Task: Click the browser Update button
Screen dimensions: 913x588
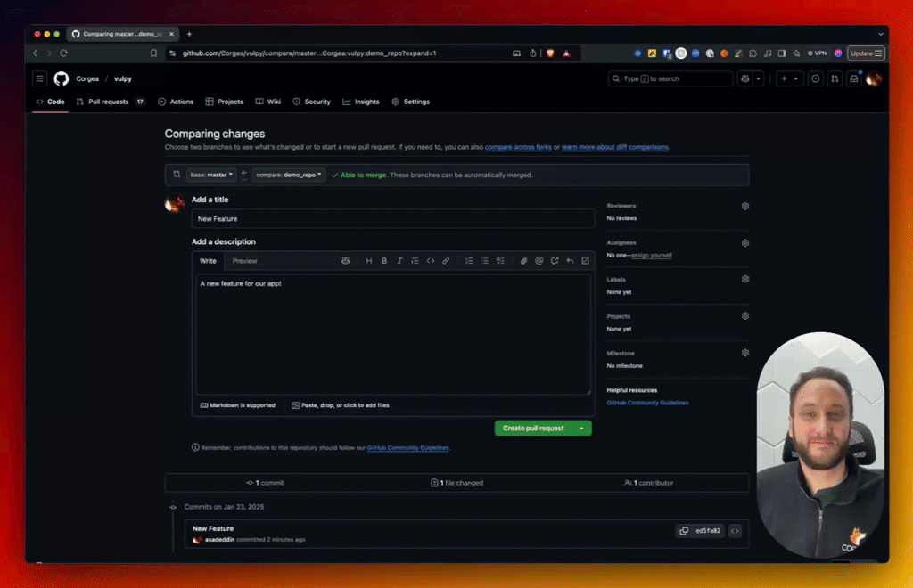Action: (x=867, y=53)
